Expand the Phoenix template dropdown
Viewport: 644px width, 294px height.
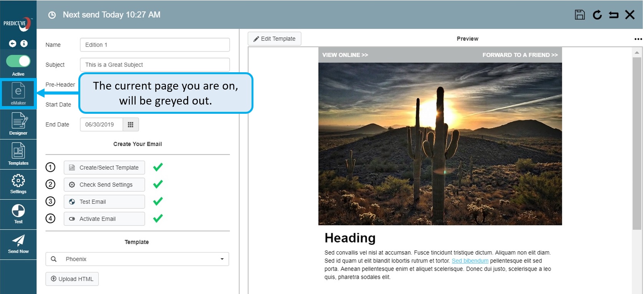222,259
